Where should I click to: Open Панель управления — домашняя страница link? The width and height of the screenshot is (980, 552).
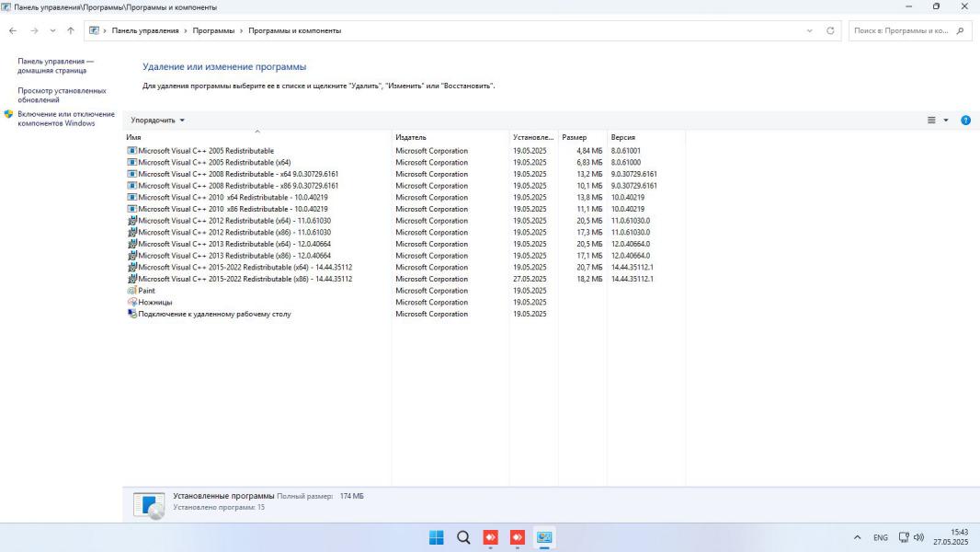pyautogui.click(x=56, y=65)
